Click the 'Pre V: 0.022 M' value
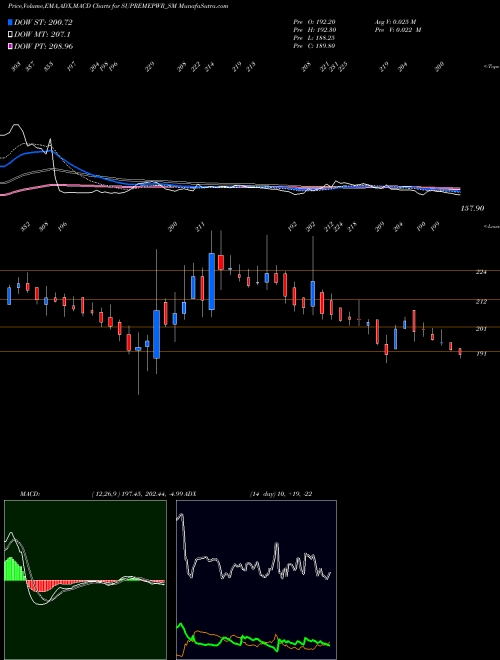This screenshot has width=500, height=660. coord(398,30)
